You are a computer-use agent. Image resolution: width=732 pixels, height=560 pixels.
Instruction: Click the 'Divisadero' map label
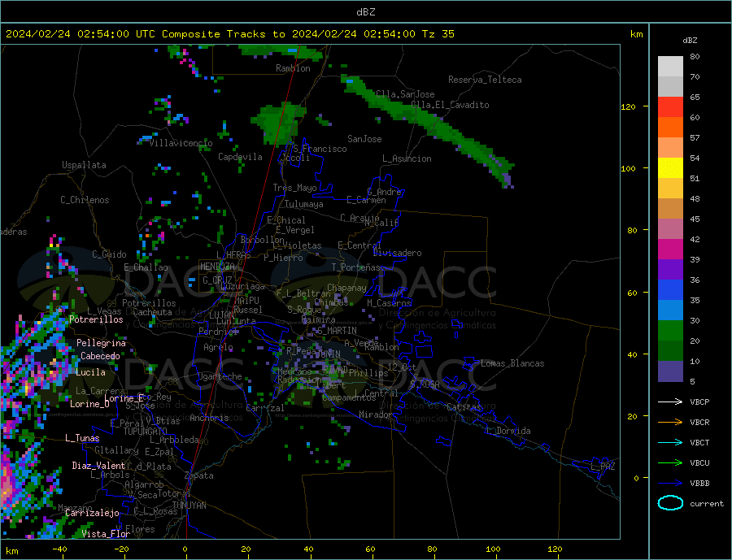(397, 253)
